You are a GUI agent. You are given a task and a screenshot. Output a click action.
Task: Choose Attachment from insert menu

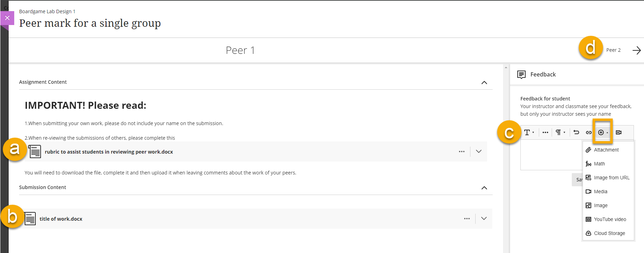click(606, 150)
